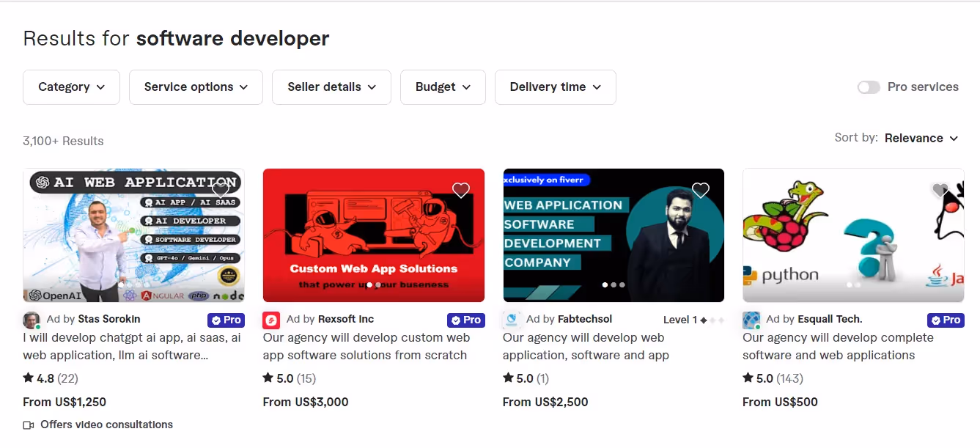Open the Seller details dropdown
Screen dimensions: 980x448
click(x=331, y=87)
